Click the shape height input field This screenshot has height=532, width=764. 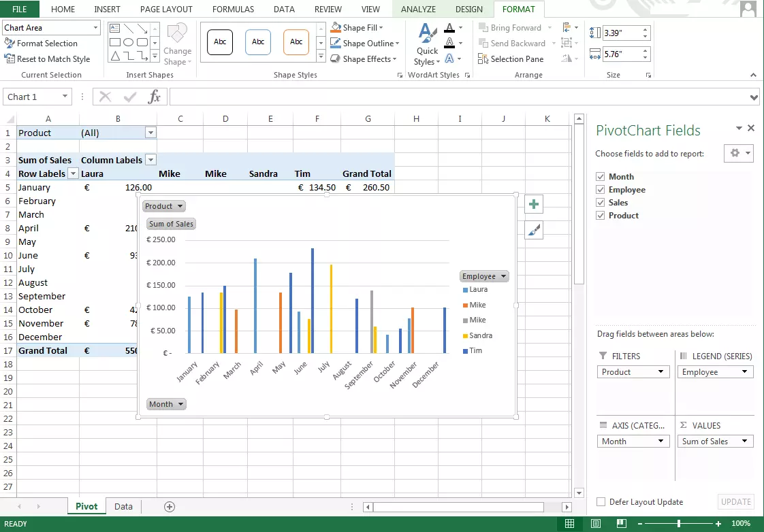tap(622, 33)
